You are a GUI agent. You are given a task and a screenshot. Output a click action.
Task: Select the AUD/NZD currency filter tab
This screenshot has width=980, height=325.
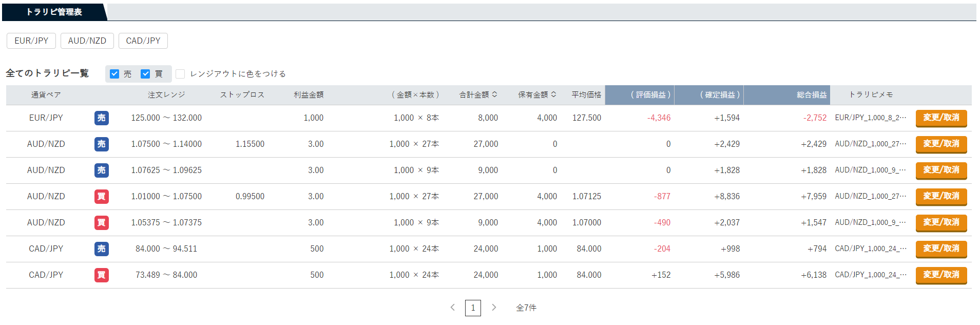87,41
